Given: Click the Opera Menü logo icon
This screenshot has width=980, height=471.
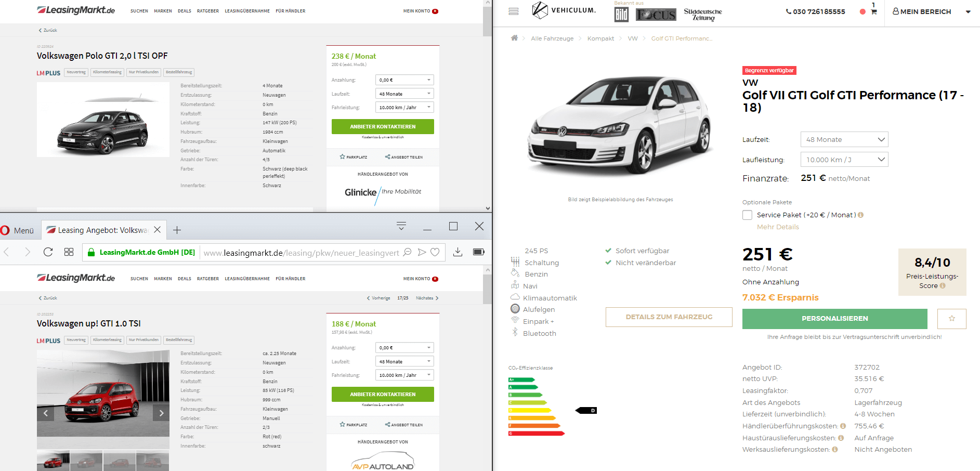Looking at the screenshot, I should point(5,230).
